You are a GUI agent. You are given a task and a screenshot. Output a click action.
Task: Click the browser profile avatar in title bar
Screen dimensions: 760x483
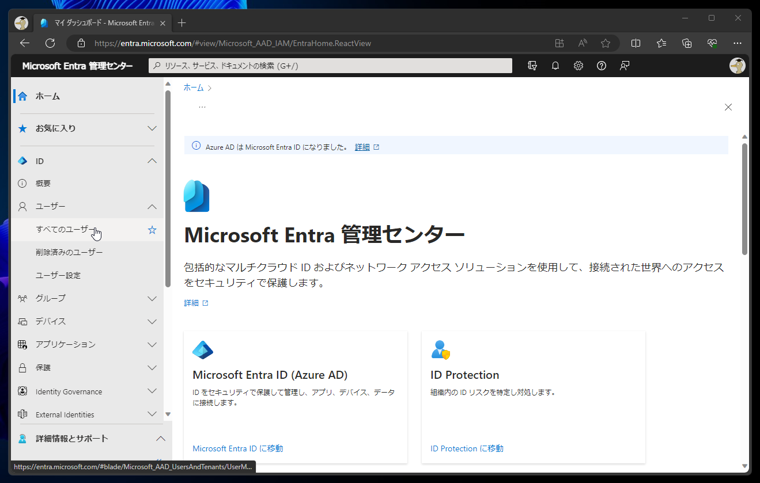coord(21,23)
